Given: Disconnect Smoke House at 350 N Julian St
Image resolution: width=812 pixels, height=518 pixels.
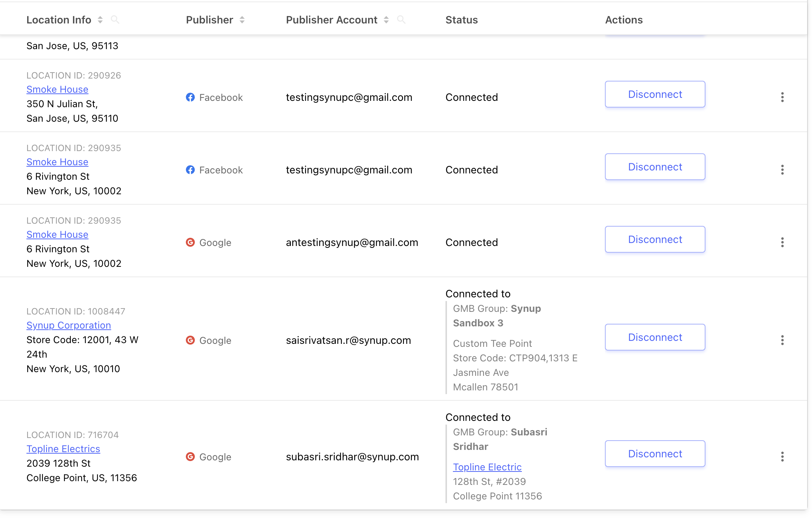Looking at the screenshot, I should click(655, 94).
